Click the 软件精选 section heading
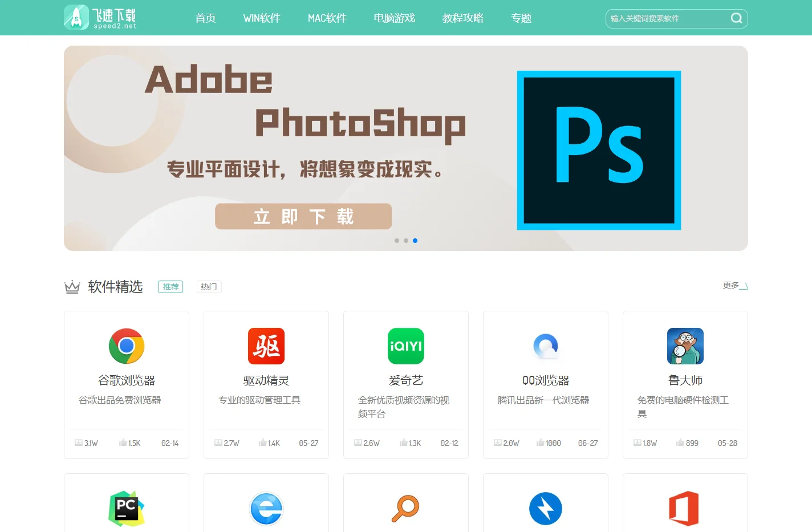The image size is (812, 532). tap(115, 287)
